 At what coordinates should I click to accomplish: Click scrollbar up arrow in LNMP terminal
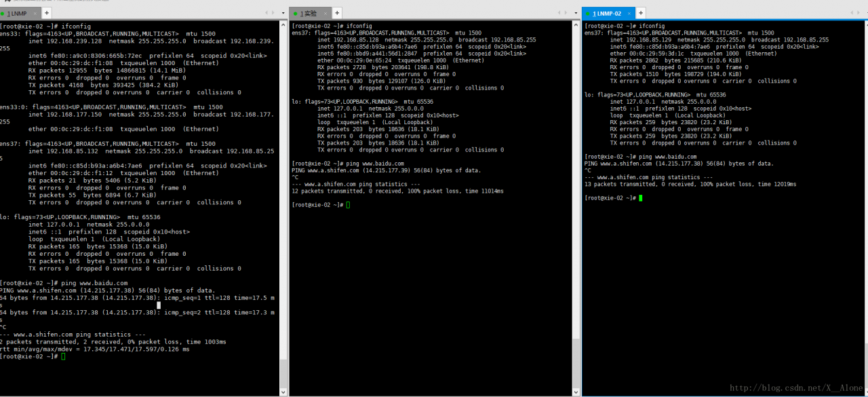(283, 24)
